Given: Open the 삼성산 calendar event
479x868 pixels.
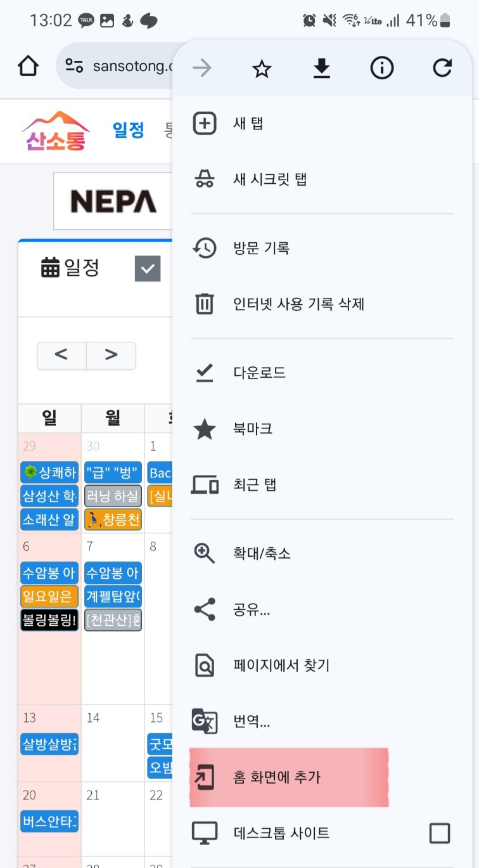Looking at the screenshot, I should click(x=49, y=496).
